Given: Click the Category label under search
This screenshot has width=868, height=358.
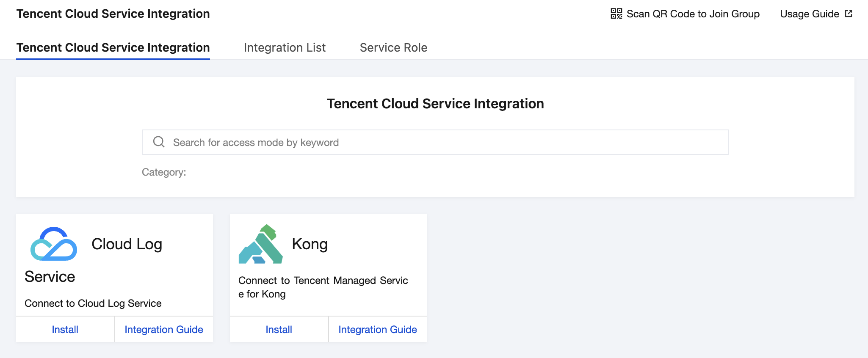Looking at the screenshot, I should click(164, 172).
